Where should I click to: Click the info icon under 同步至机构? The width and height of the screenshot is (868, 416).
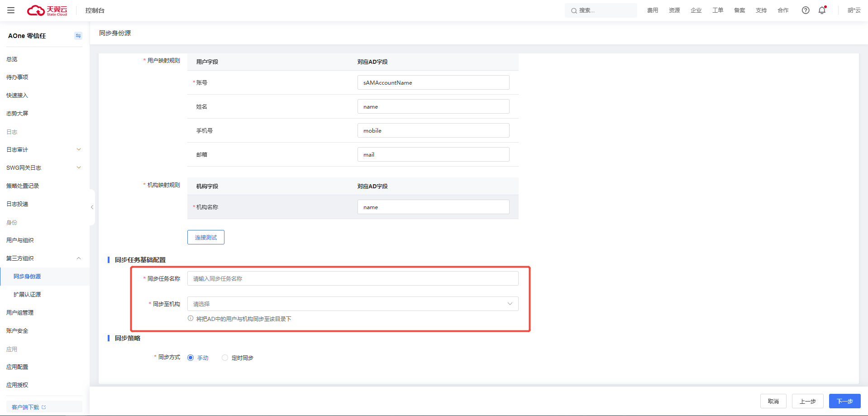[x=191, y=319]
